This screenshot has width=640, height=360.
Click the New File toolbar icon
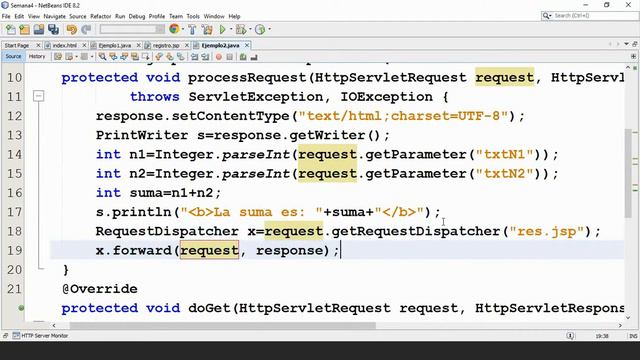[x=11, y=29]
